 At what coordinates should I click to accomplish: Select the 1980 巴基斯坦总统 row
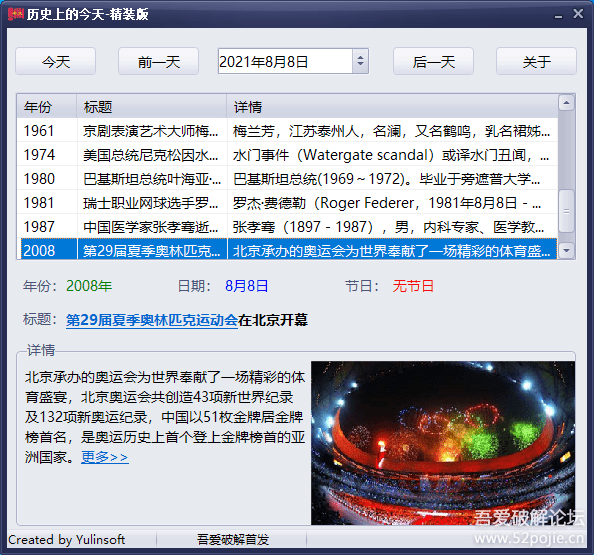(287, 179)
